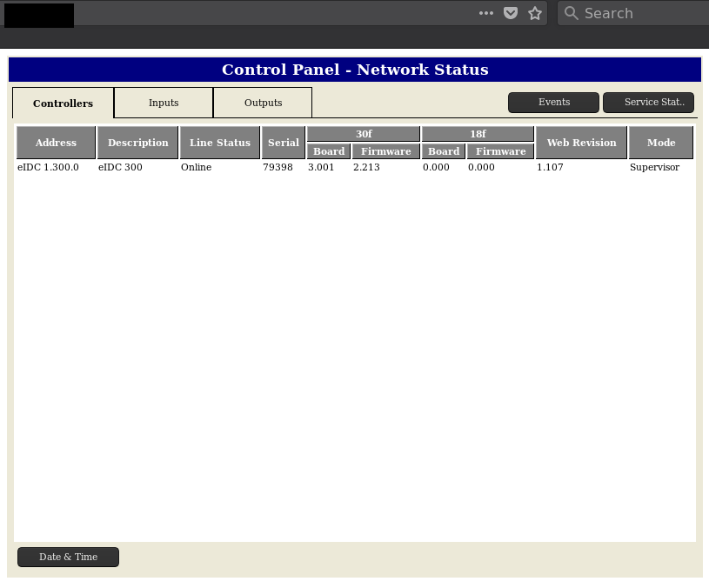
Task: Toggle the Controllers view active
Action: [x=63, y=103]
